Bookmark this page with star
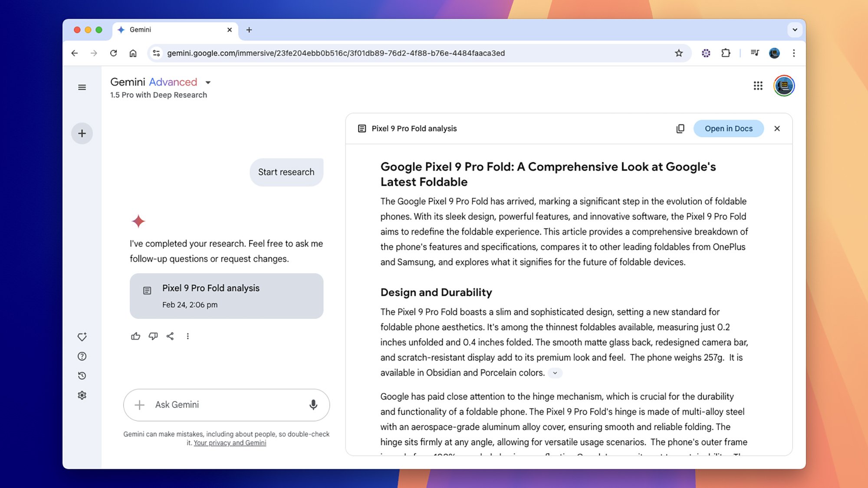 [x=679, y=53]
